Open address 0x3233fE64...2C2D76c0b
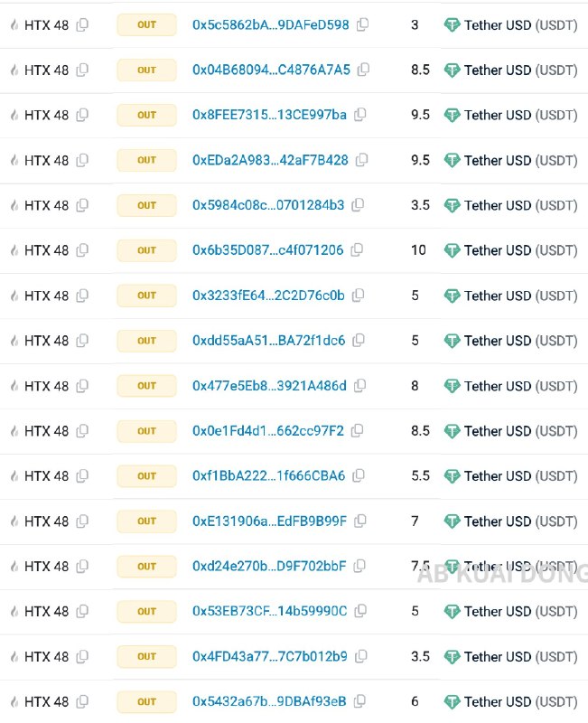Viewport: 588px width, 723px height. tap(268, 296)
